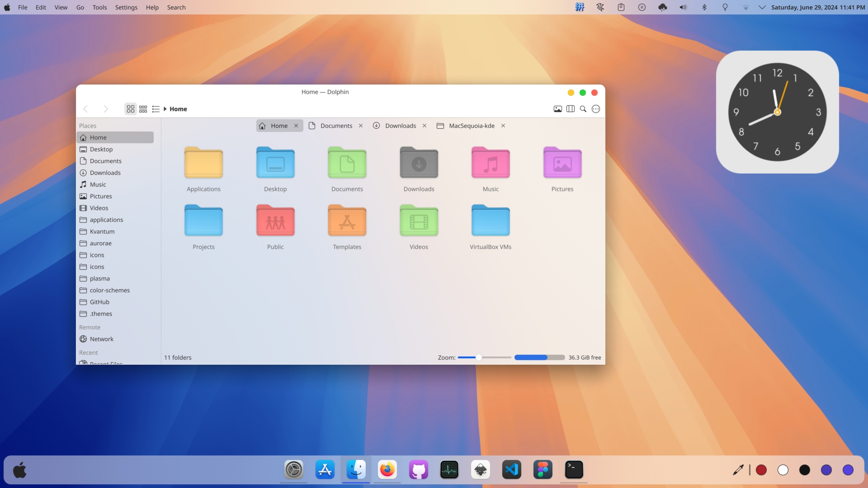Pick the red color swatch
The height and width of the screenshot is (488, 868).
click(761, 470)
